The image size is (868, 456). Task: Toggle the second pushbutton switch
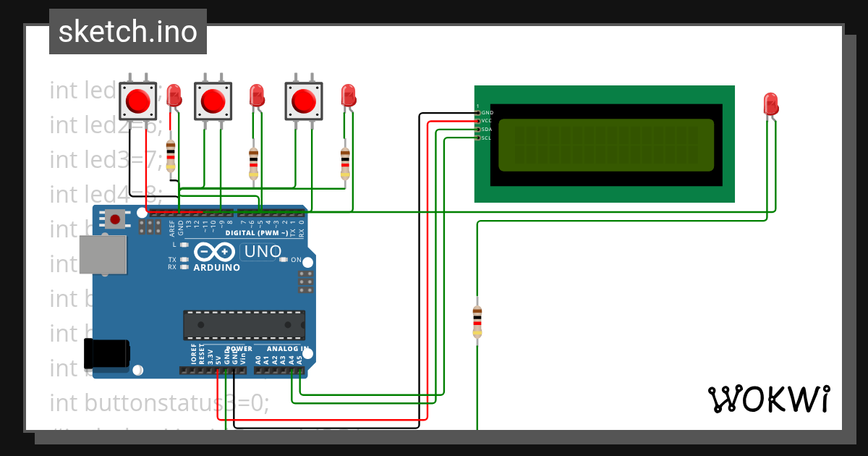[214, 101]
